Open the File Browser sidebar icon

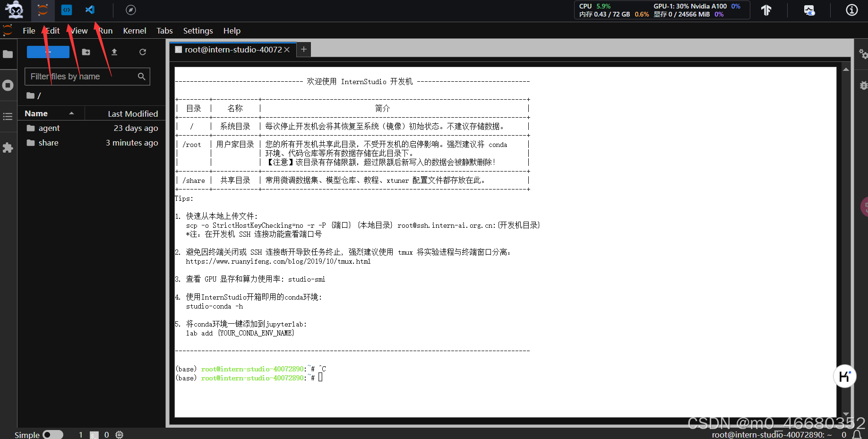(x=8, y=54)
